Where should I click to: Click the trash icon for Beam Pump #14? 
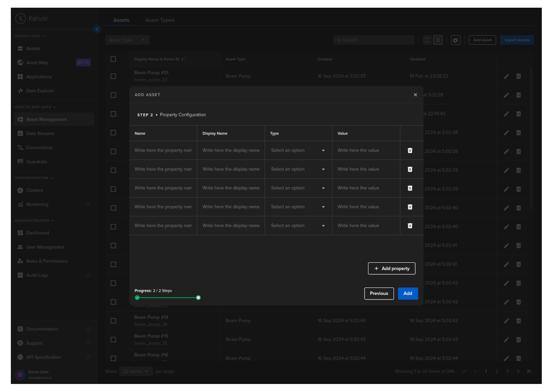[x=518, y=321]
